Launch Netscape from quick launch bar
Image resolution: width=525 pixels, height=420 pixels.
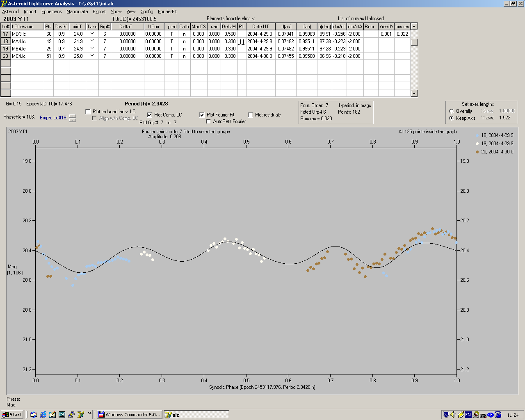pyautogui.click(x=62, y=415)
